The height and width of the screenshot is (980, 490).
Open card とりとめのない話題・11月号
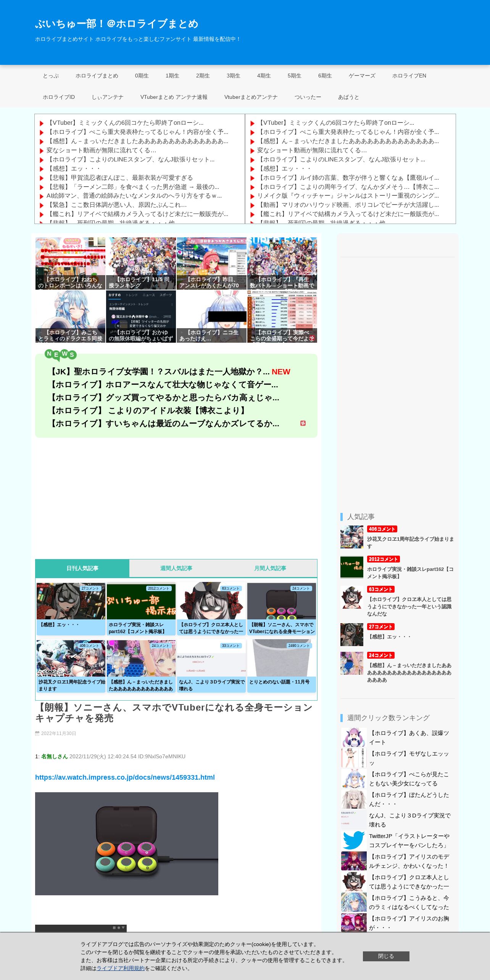282,666
